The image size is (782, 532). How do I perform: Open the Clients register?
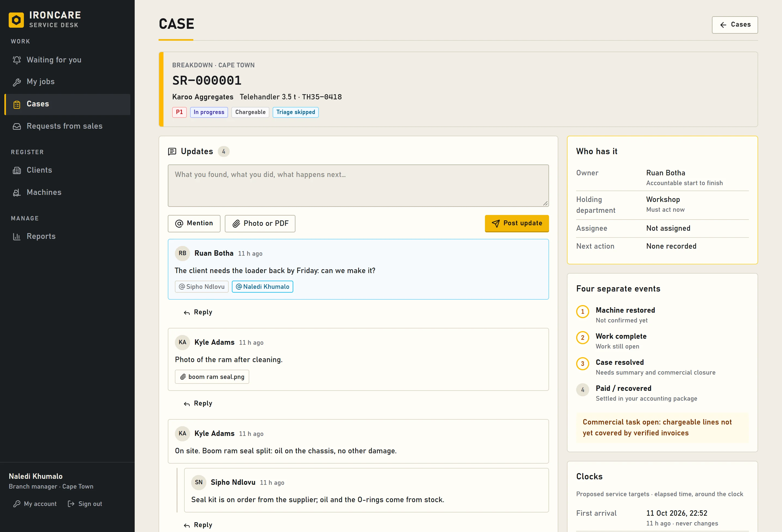[67, 170]
